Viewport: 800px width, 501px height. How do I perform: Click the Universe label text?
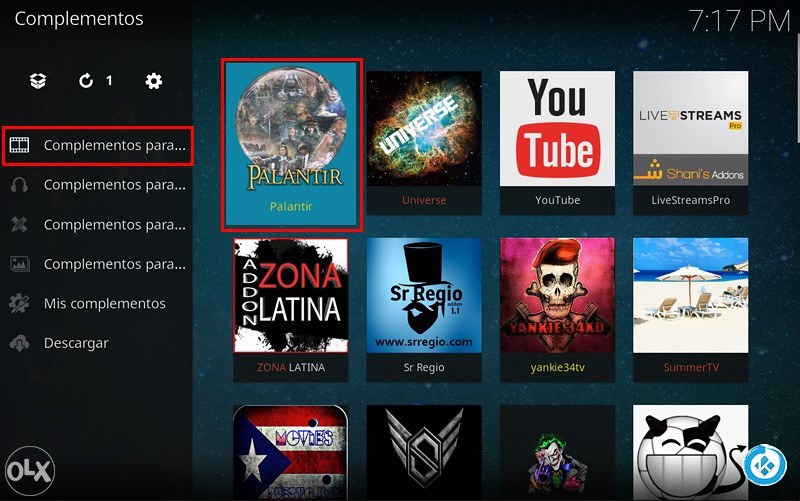(x=424, y=200)
